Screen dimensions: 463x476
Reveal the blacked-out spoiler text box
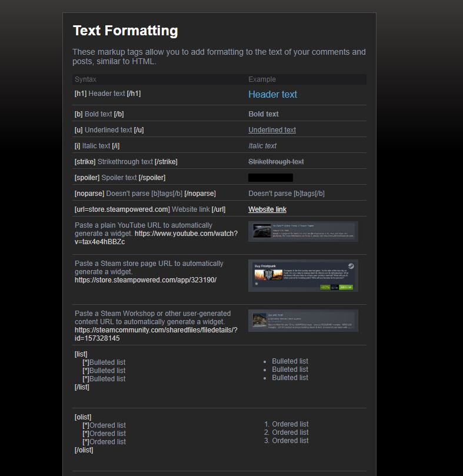click(x=271, y=178)
